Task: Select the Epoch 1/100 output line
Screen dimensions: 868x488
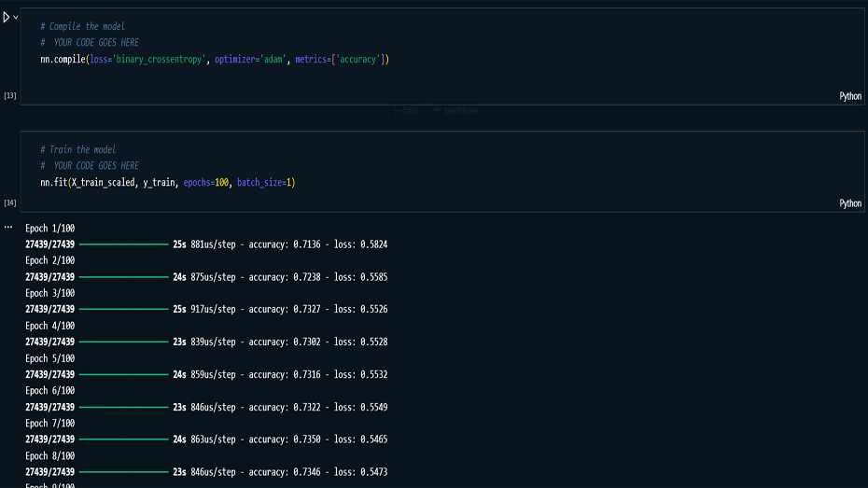Action: 49,228
